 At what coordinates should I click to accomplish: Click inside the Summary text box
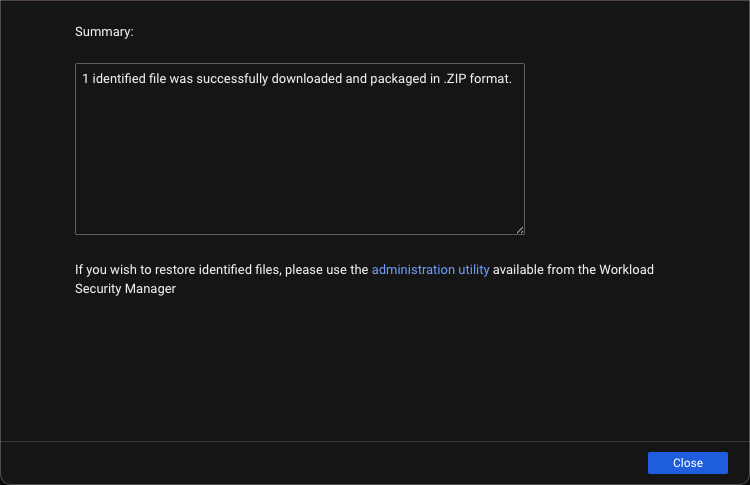299,149
